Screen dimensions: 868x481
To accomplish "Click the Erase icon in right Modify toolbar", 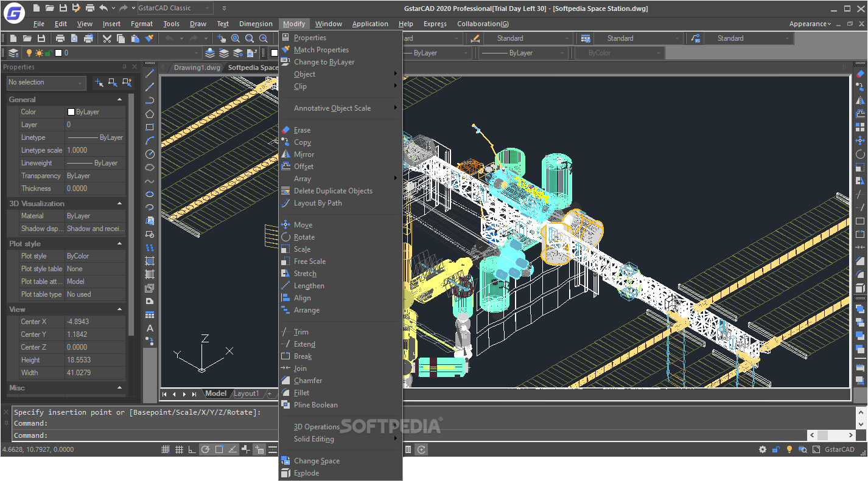I will (x=860, y=74).
